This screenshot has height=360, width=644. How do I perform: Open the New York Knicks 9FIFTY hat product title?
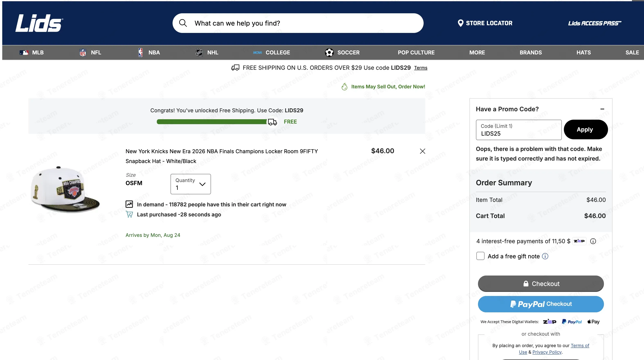[221, 156]
